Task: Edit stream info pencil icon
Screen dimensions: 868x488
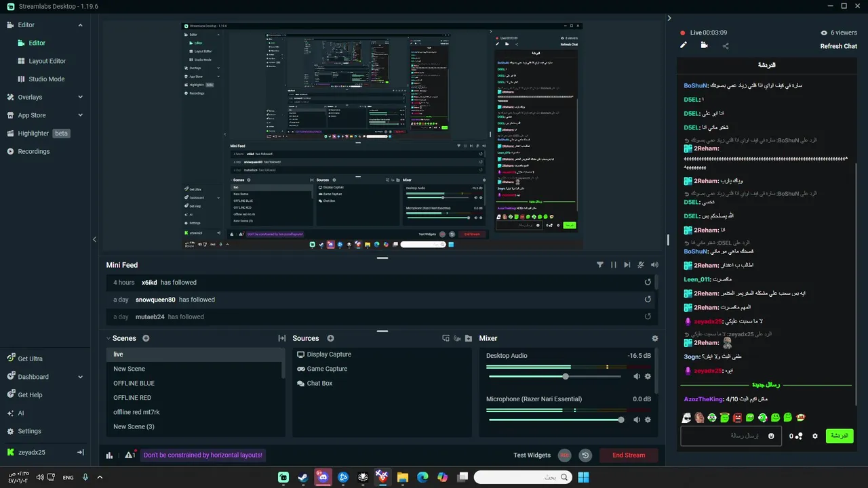Action: [x=684, y=45]
